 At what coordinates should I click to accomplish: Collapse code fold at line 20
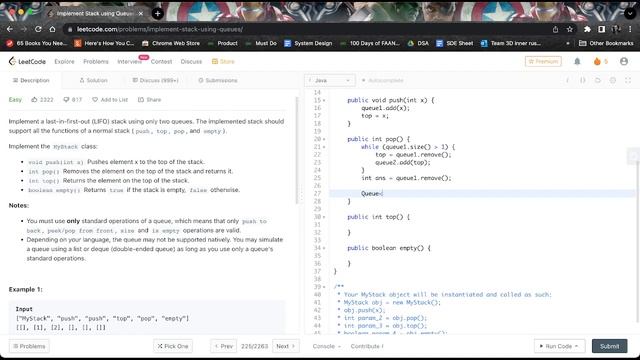(x=324, y=139)
